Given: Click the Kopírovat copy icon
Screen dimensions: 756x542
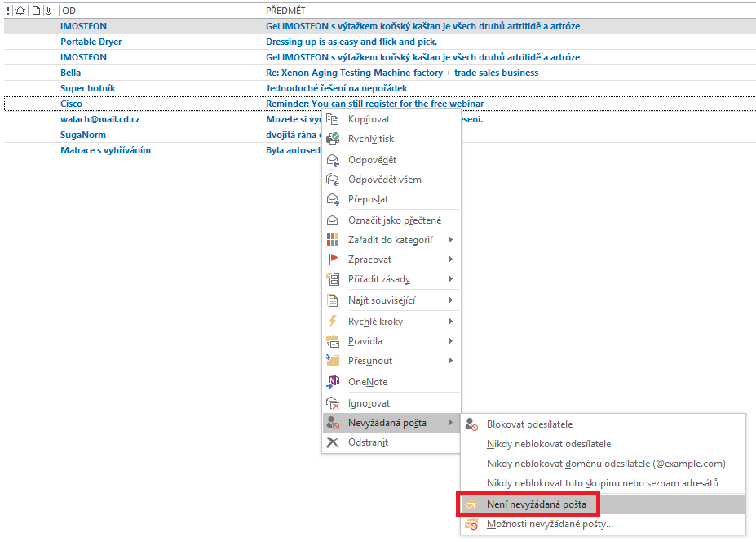Looking at the screenshot, I should tap(333, 119).
